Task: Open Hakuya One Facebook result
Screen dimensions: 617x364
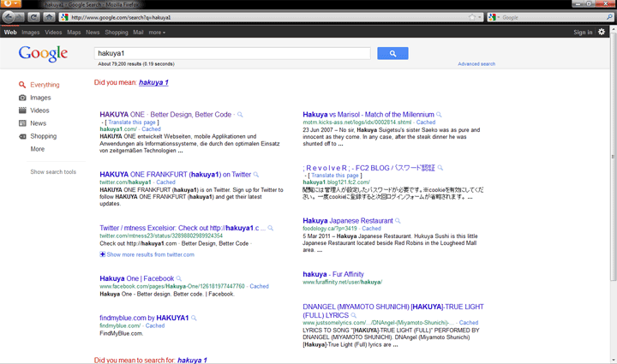Action: (x=136, y=278)
